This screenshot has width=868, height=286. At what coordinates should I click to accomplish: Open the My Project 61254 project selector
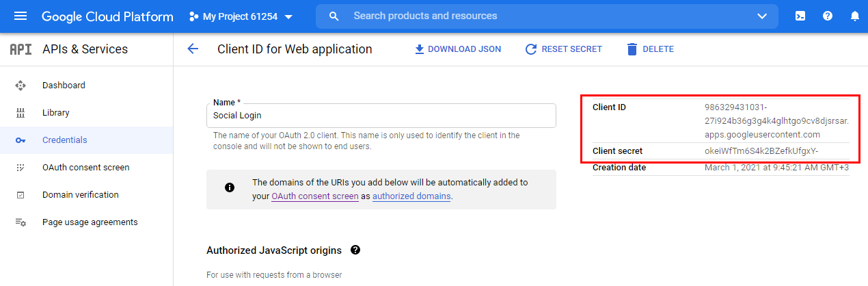(241, 16)
